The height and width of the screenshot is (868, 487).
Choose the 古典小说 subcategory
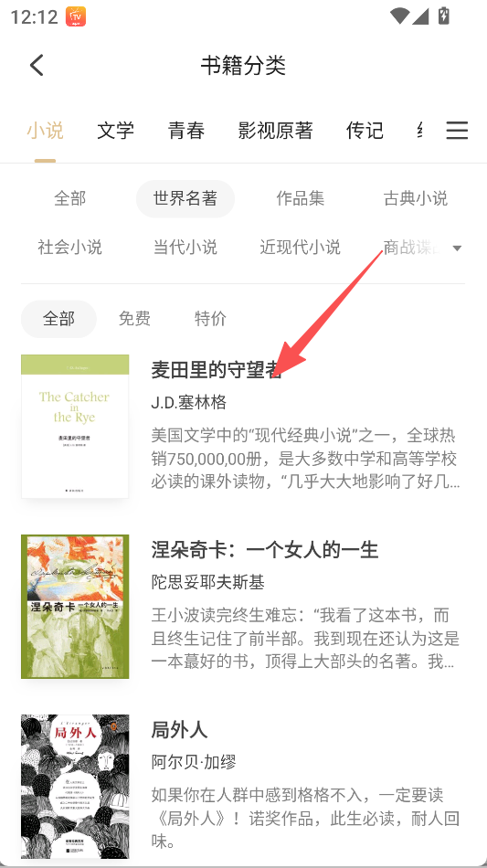(416, 199)
